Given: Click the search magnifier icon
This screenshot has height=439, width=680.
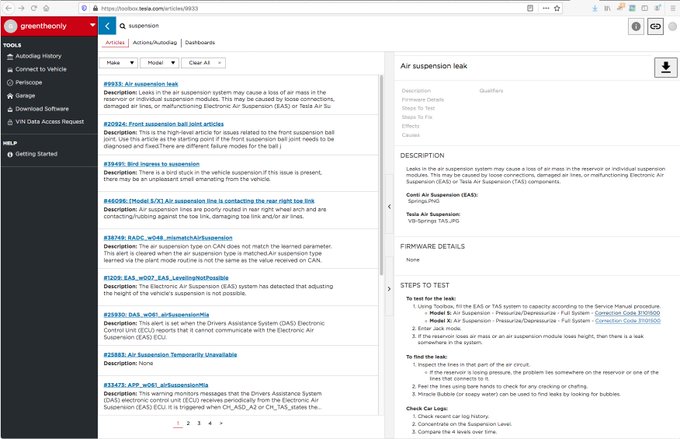Looking at the screenshot, I should pyautogui.click(x=123, y=26).
